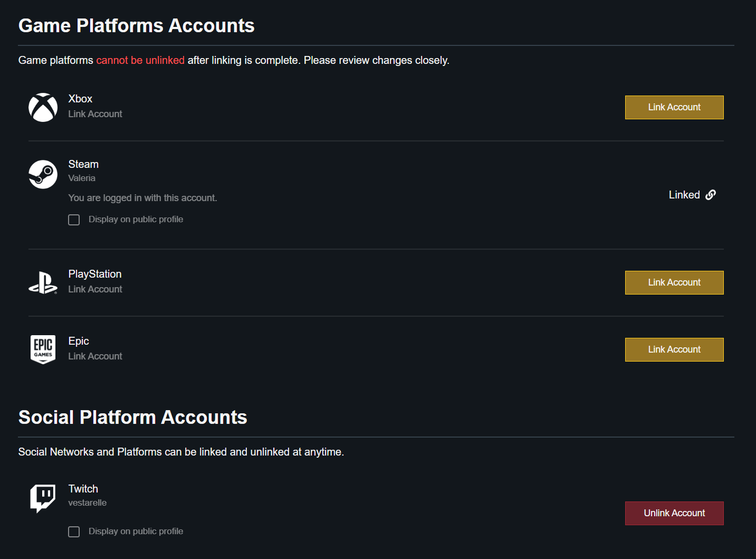Click the Steam logo icon
756x559 pixels.
point(43,174)
